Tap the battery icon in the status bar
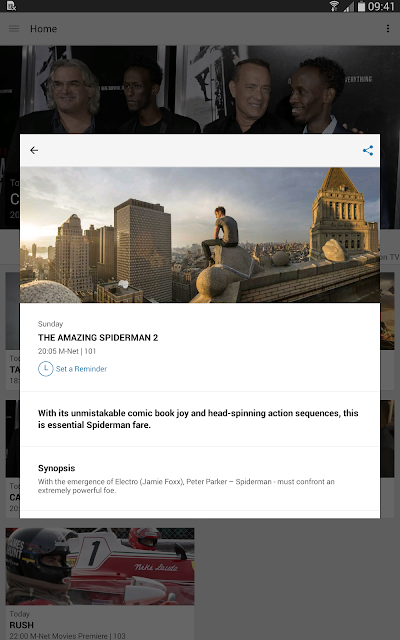Image resolution: width=400 pixels, height=640 pixels. (x=361, y=6)
